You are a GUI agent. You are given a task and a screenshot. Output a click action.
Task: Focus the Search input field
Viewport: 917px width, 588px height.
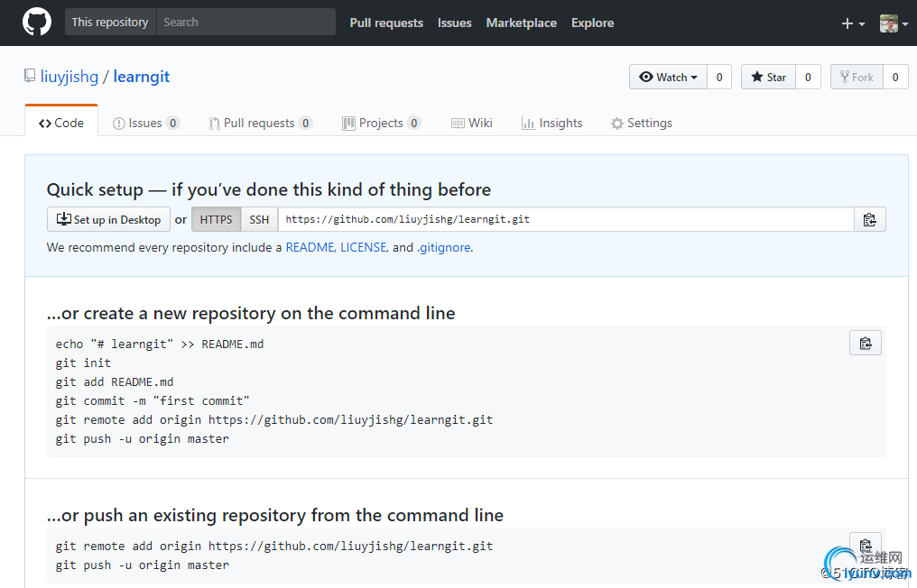245,23
